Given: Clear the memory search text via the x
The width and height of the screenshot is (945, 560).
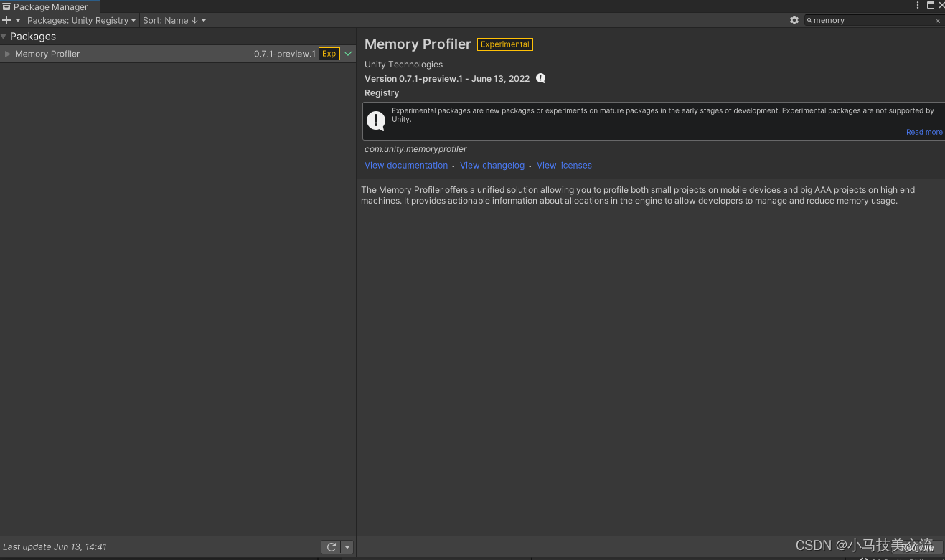Looking at the screenshot, I should tap(937, 20).
